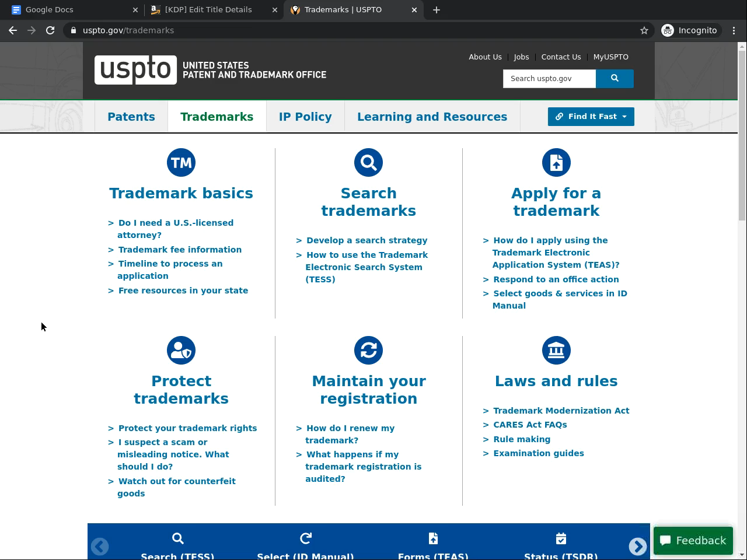Screen dimensions: 747x560
Task: Click the Protect trademarks shield icon
Action: [x=181, y=351]
